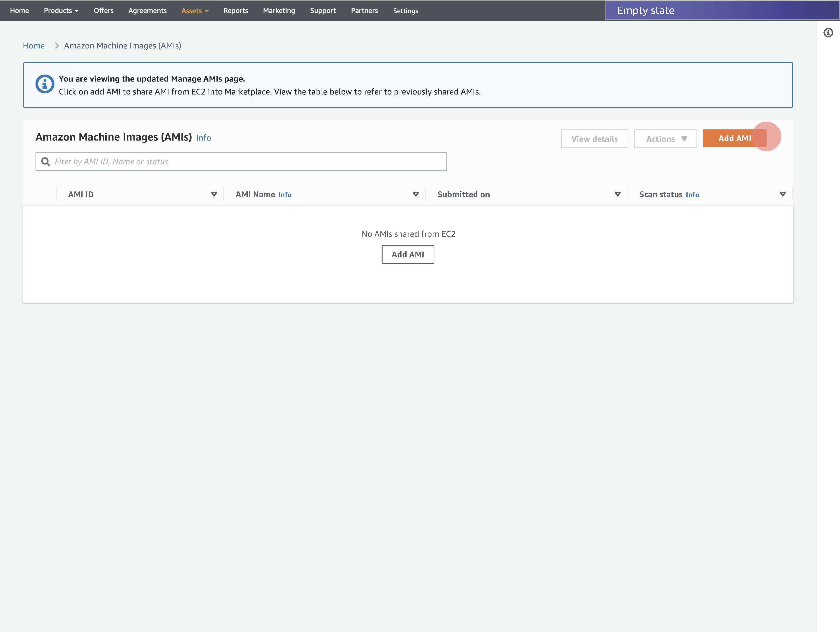This screenshot has height=632, width=840.
Task: Open the Reports menu item
Action: (235, 11)
